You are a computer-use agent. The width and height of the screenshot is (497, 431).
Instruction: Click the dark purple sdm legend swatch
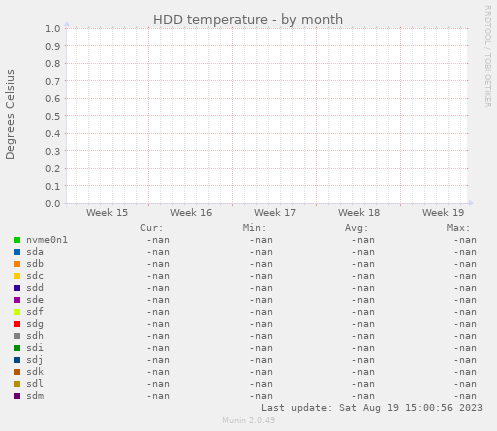[17, 396]
